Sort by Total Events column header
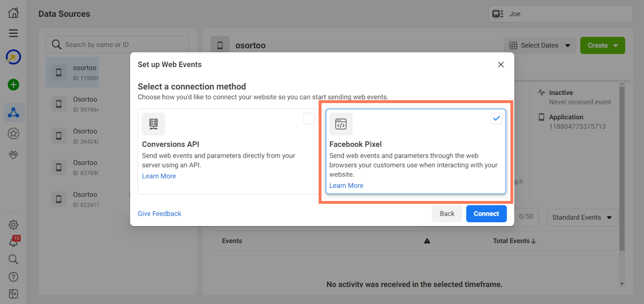Screen dimensions: 644x304 point(514,241)
